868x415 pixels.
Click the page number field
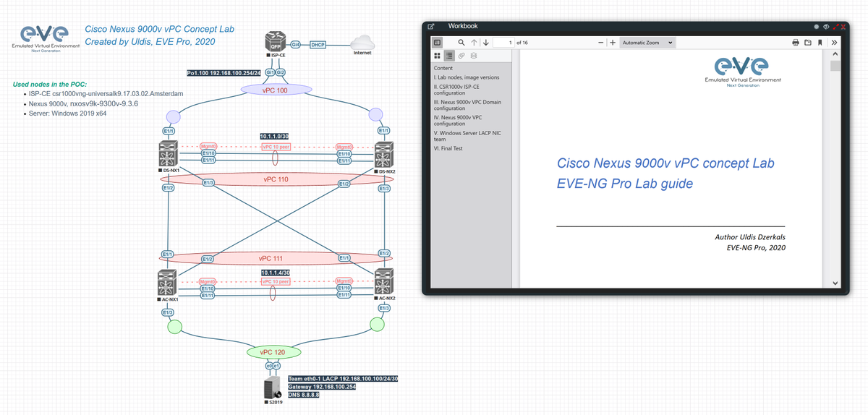503,43
